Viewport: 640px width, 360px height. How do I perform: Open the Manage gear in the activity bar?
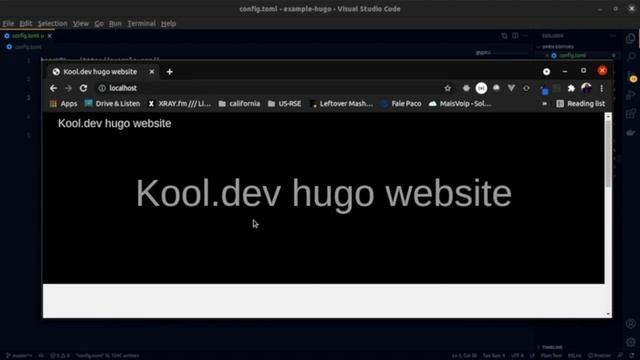(x=631, y=342)
